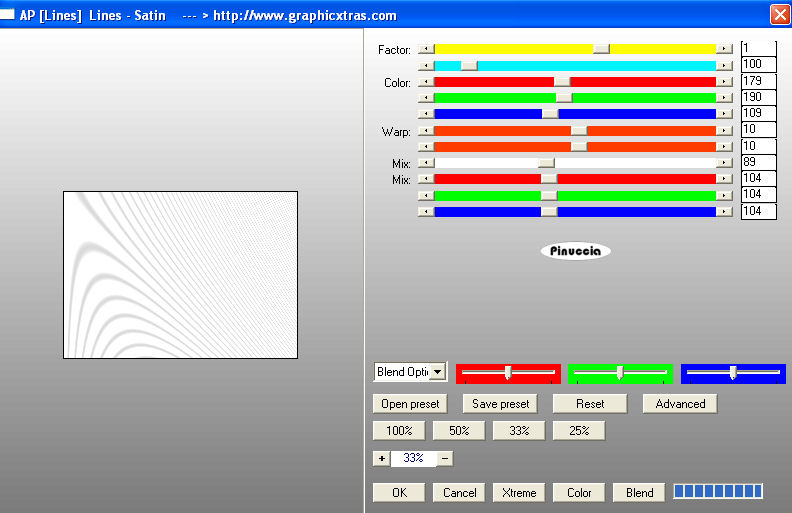Click the blue Color slider thumb

pos(550,114)
